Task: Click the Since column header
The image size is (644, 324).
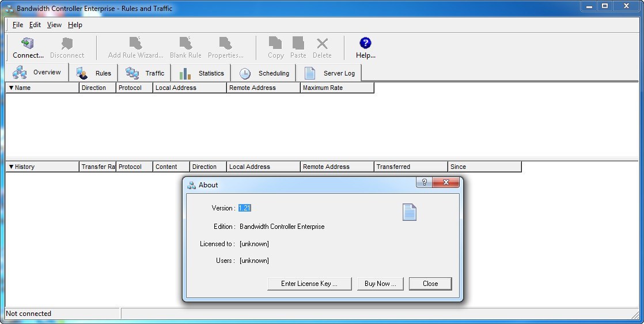Action: 484,167
